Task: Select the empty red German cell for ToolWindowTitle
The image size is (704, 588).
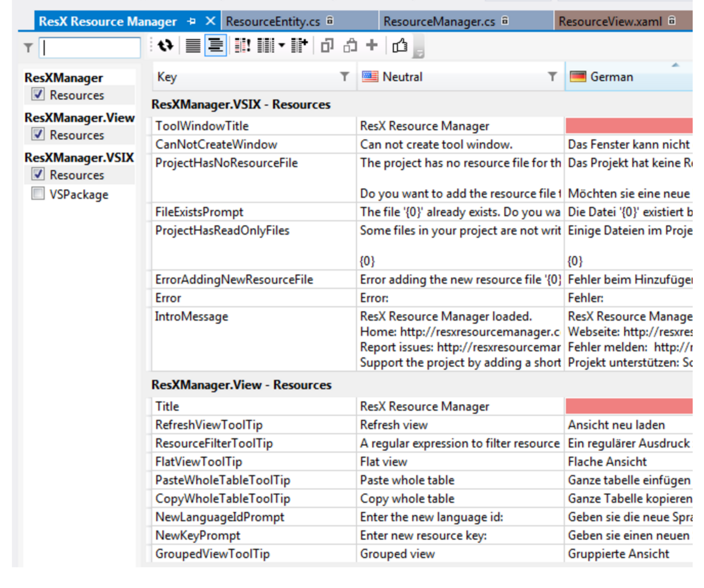Action: (x=629, y=126)
